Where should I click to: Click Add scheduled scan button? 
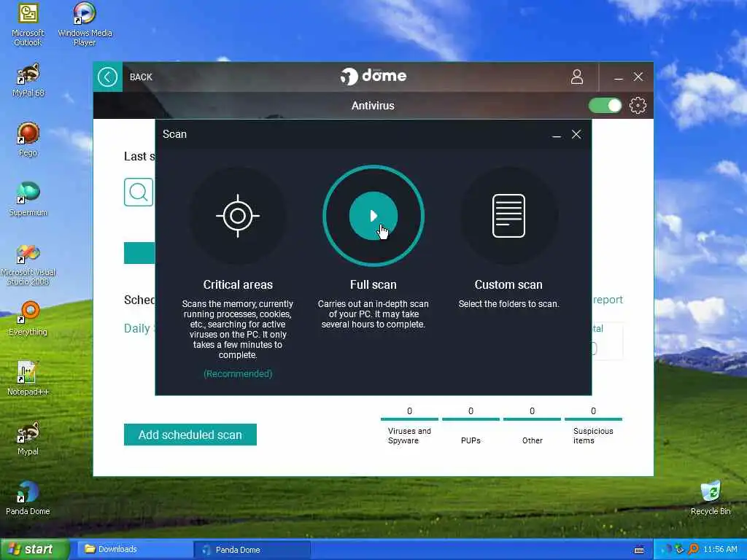pos(190,435)
